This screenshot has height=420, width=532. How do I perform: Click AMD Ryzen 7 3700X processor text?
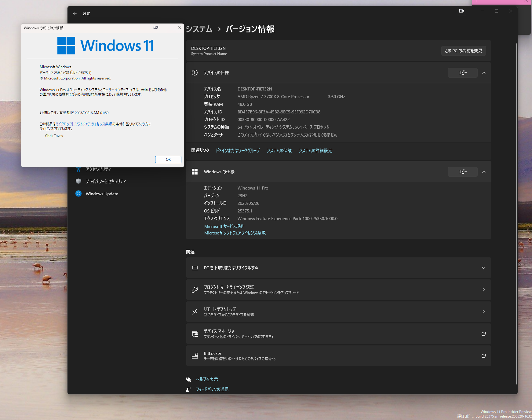273,97
